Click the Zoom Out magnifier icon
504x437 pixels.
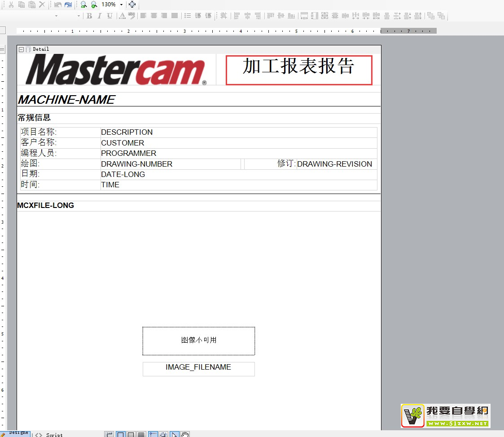click(x=83, y=4)
